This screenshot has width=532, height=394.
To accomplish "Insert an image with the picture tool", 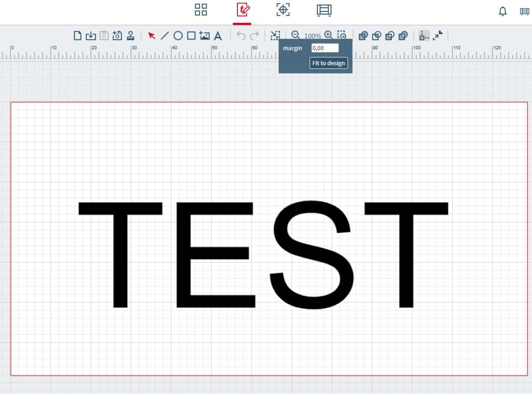I will (205, 36).
